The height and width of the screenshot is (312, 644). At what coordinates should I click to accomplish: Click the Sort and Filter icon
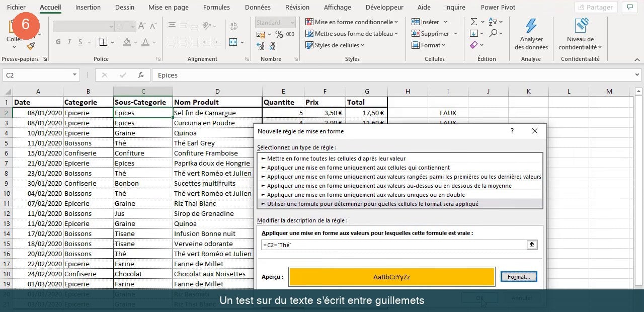493,22
